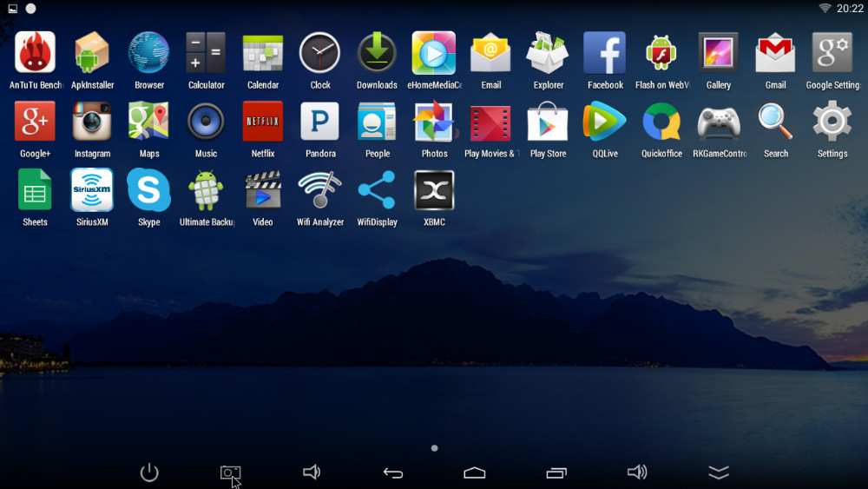Click the page indicator dot
The width and height of the screenshot is (868, 489).
(x=435, y=448)
